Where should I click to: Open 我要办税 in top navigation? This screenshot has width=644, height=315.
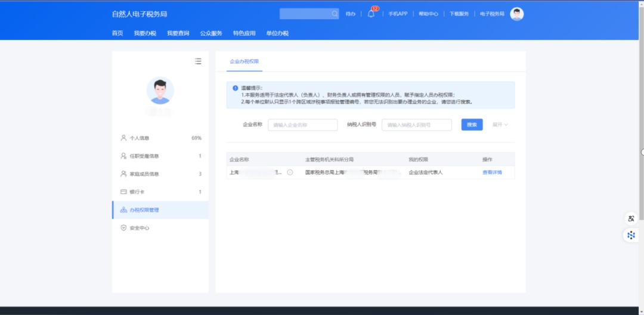point(145,33)
